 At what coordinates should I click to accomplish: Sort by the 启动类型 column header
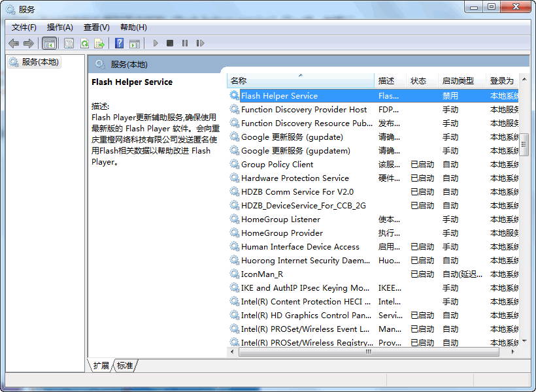pyautogui.click(x=458, y=81)
